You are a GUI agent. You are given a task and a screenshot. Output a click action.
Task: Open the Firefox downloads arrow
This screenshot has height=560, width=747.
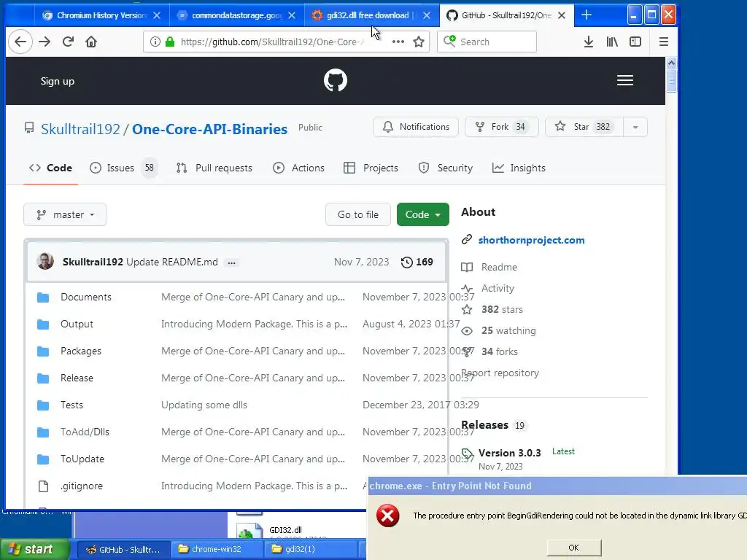[x=589, y=42]
